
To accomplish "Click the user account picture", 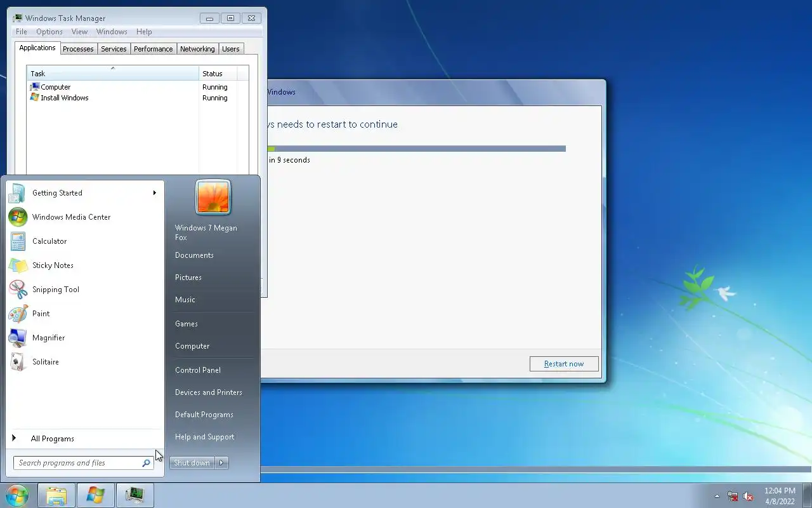I will 213,197.
